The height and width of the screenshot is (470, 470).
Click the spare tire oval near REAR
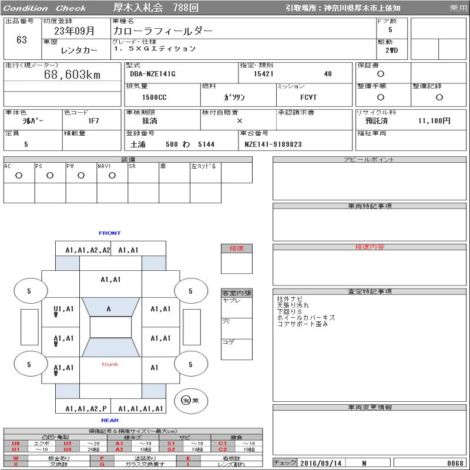pyautogui.click(x=191, y=400)
